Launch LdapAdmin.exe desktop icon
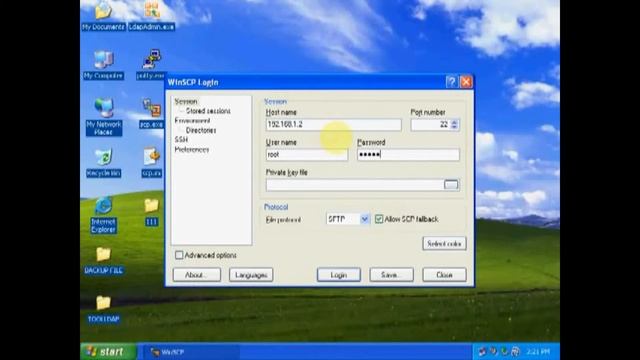This screenshot has height=360, width=640. (152, 16)
